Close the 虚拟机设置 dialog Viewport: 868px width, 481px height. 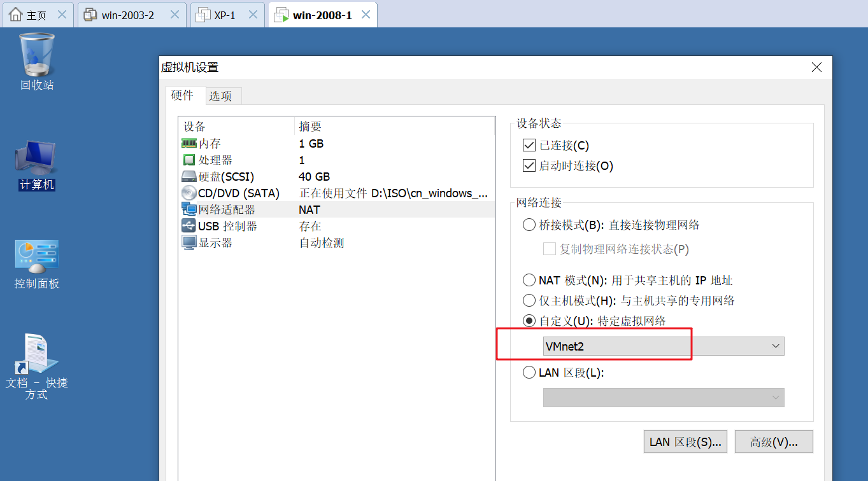pyautogui.click(x=816, y=67)
